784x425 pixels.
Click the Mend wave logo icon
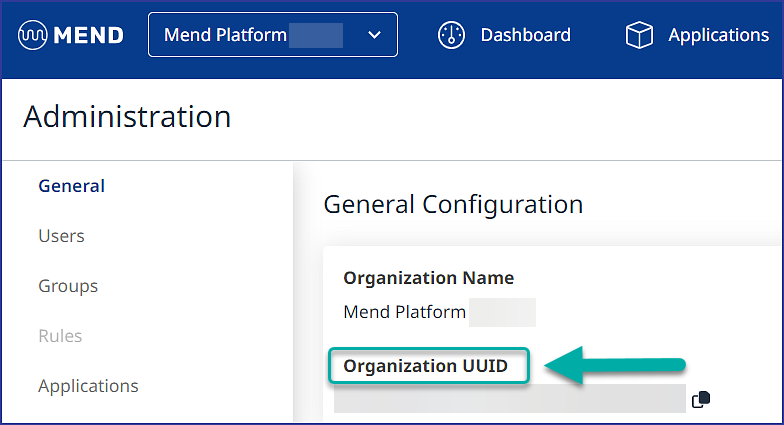click(35, 35)
